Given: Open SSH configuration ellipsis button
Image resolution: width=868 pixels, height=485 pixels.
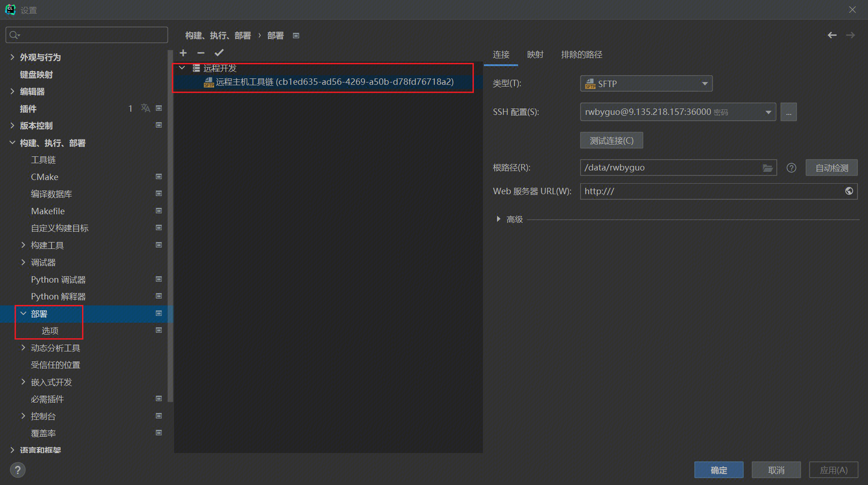Looking at the screenshot, I should [788, 112].
